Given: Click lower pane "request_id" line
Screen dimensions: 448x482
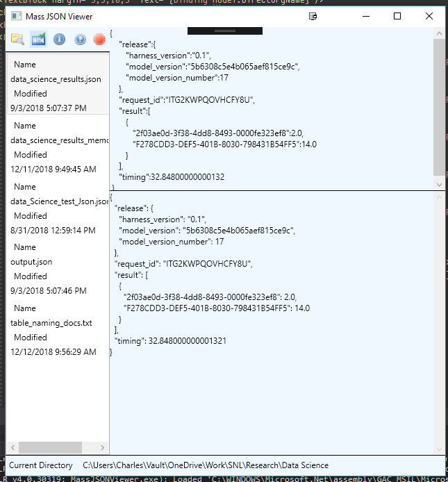Looking at the screenshot, I should (183, 264).
